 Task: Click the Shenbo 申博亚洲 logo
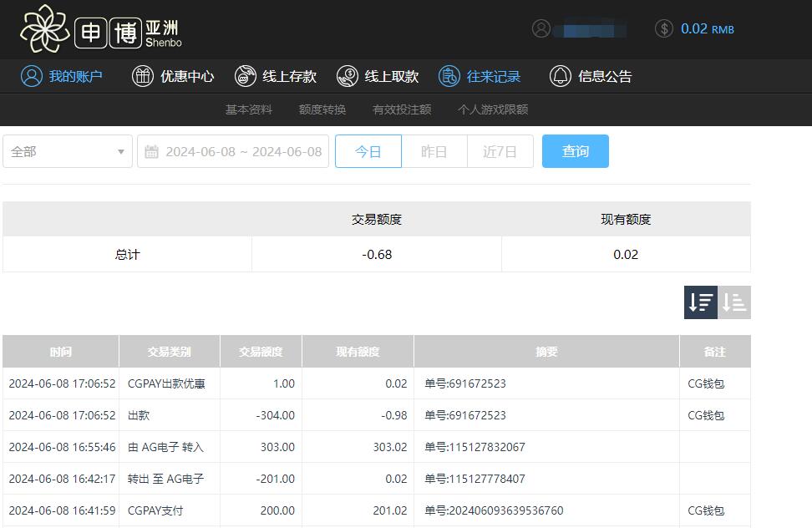click(x=100, y=29)
